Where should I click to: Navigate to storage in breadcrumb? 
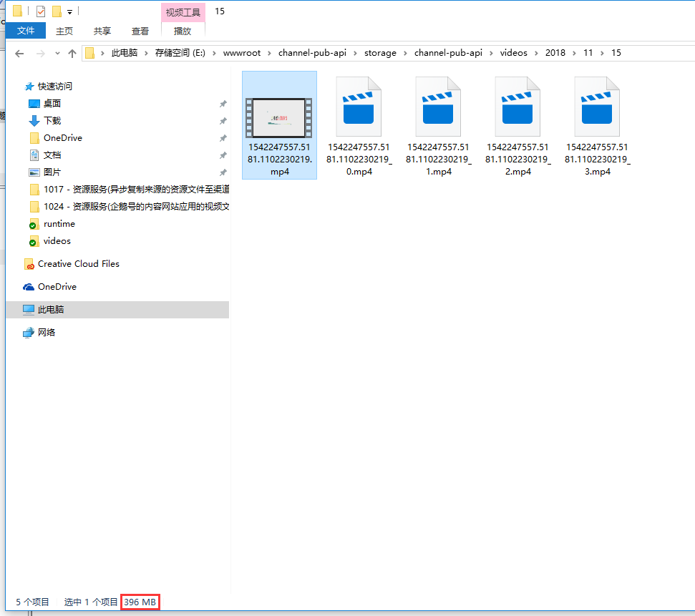pyautogui.click(x=380, y=53)
